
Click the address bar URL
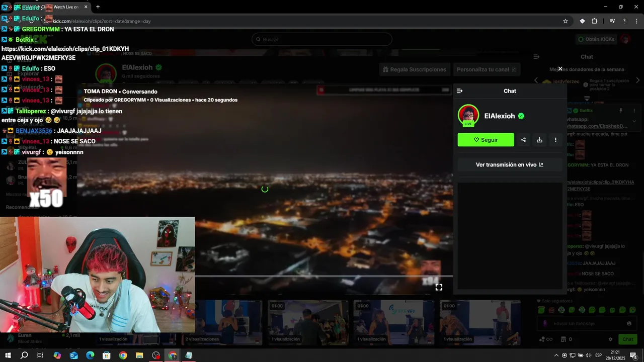[102, 21]
